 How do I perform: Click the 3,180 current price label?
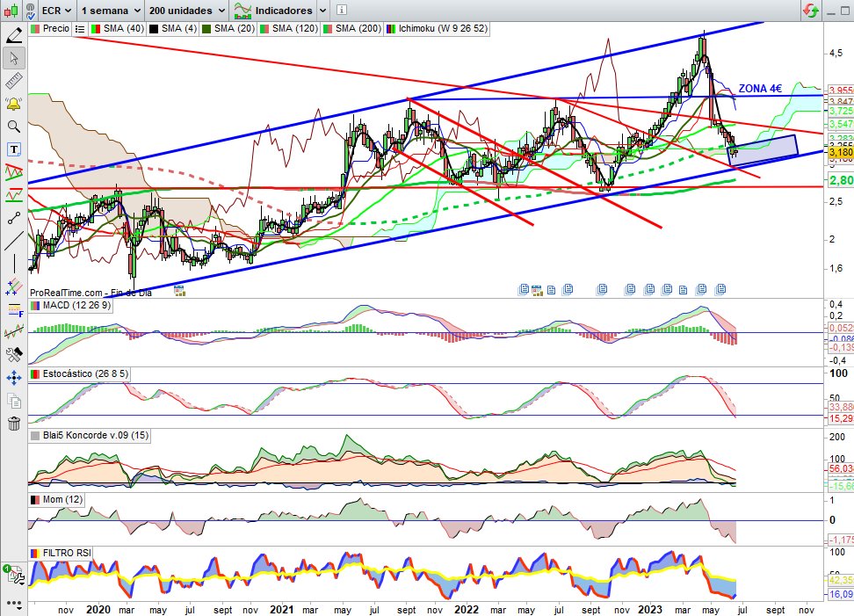tap(841, 152)
